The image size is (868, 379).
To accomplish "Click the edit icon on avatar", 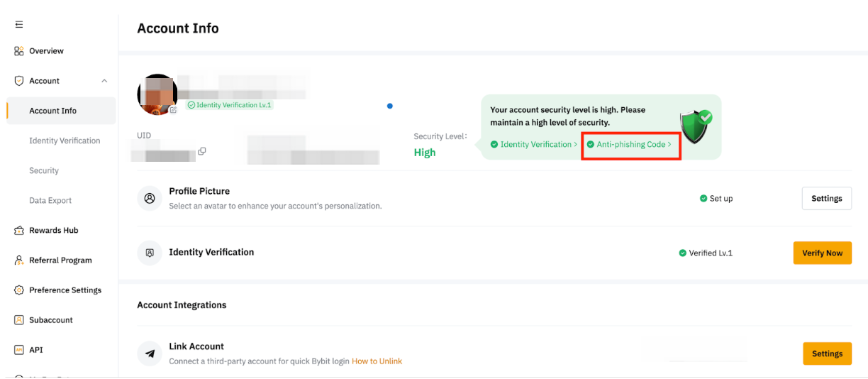I will click(173, 110).
